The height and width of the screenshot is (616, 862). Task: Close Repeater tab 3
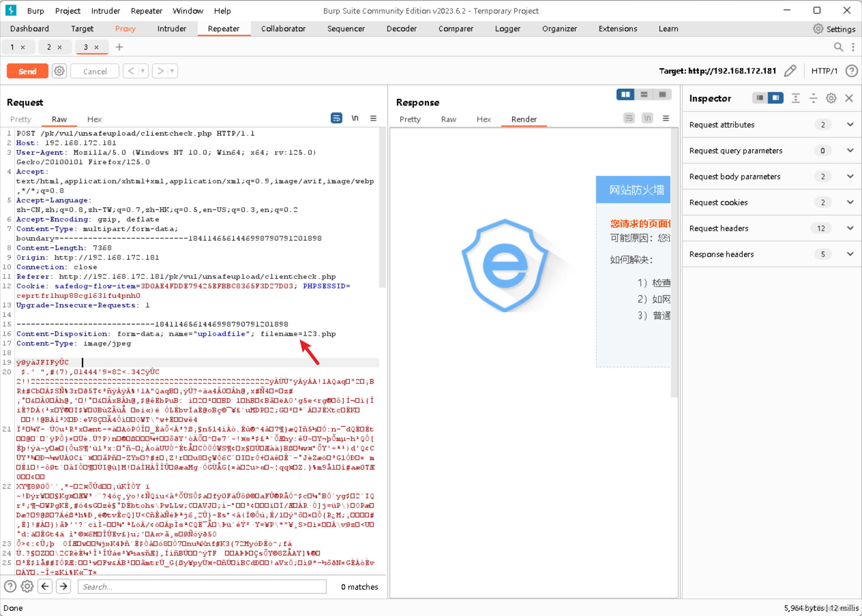[x=96, y=47]
